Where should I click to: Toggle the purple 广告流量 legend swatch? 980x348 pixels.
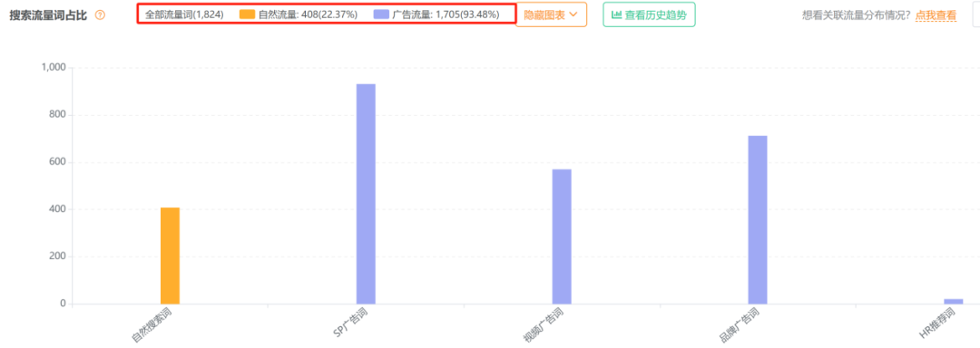[380, 14]
